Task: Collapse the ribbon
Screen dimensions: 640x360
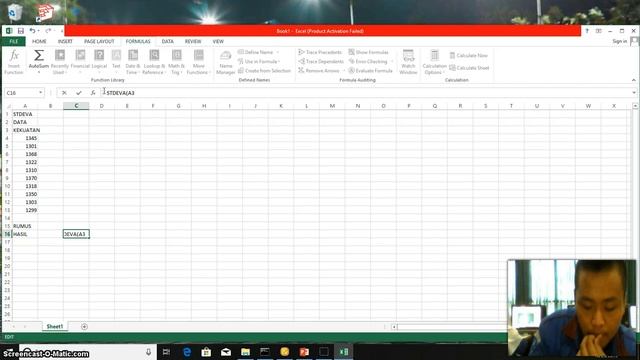Action: coord(633,80)
